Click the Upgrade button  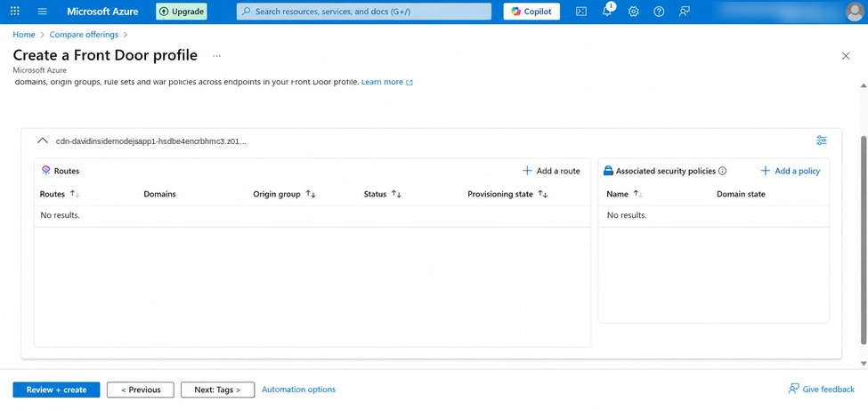coord(182,11)
